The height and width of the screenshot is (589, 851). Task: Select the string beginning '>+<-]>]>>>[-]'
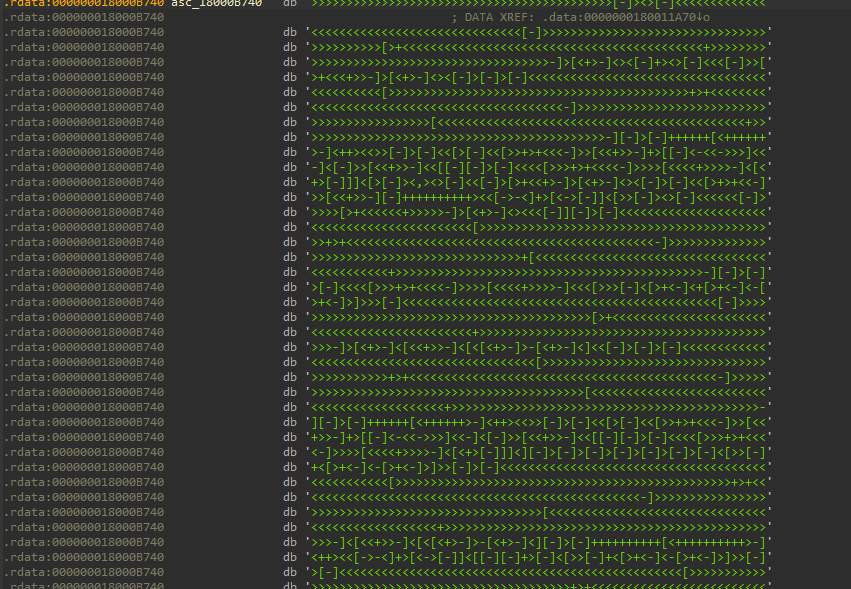click(538, 302)
